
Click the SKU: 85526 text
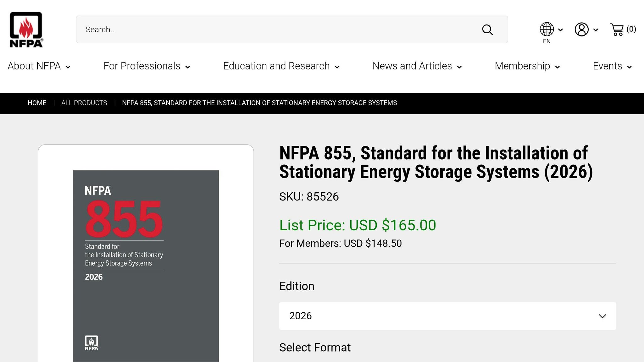pyautogui.click(x=309, y=197)
